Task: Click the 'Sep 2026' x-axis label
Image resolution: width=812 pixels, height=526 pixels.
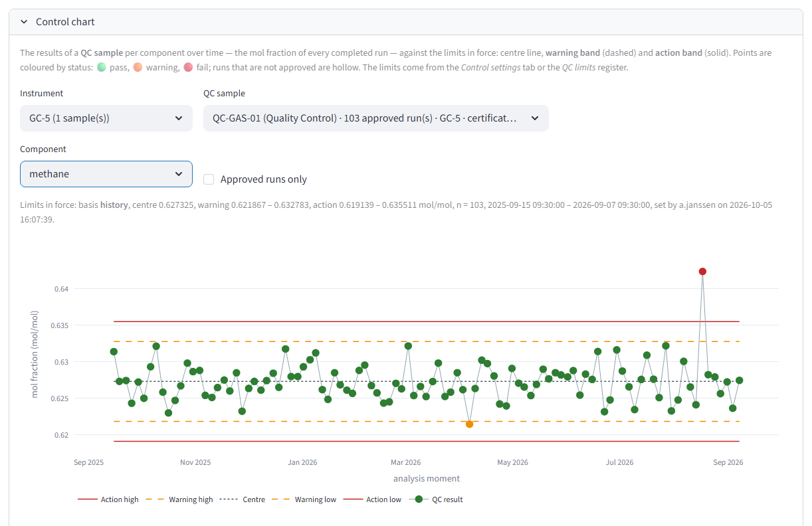Action: pyautogui.click(x=728, y=462)
